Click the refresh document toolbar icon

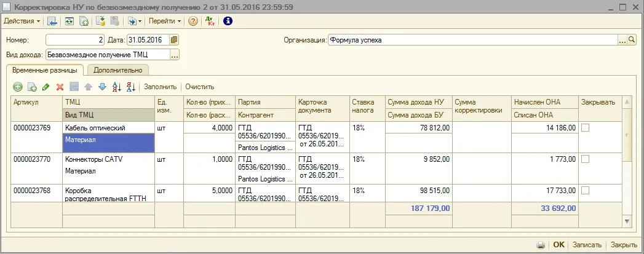pyautogui.click(x=70, y=21)
